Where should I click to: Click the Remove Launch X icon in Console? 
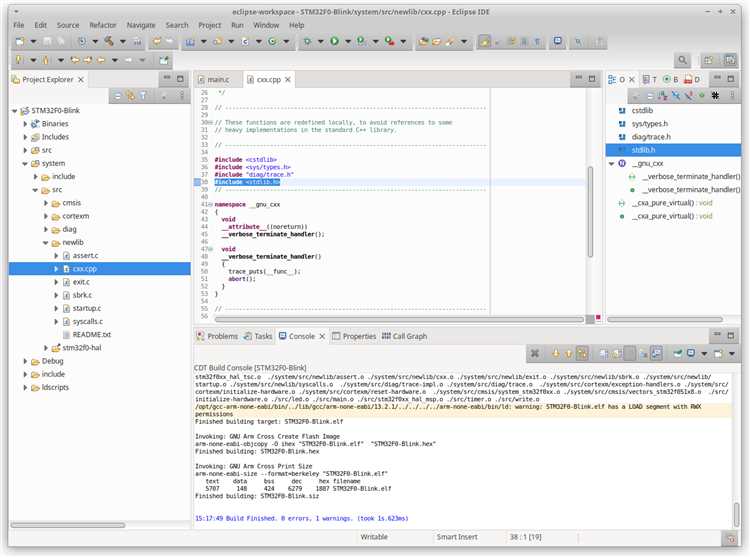click(x=535, y=353)
